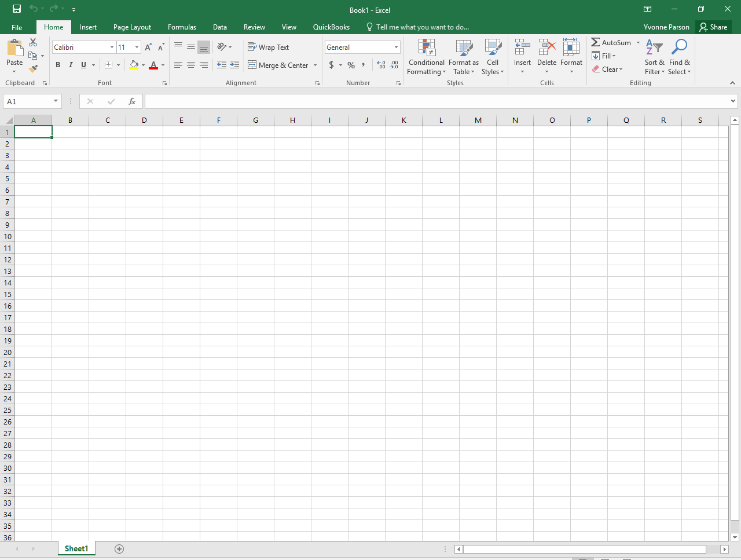
Task: Open Cell Styles icon
Action: coord(493,48)
